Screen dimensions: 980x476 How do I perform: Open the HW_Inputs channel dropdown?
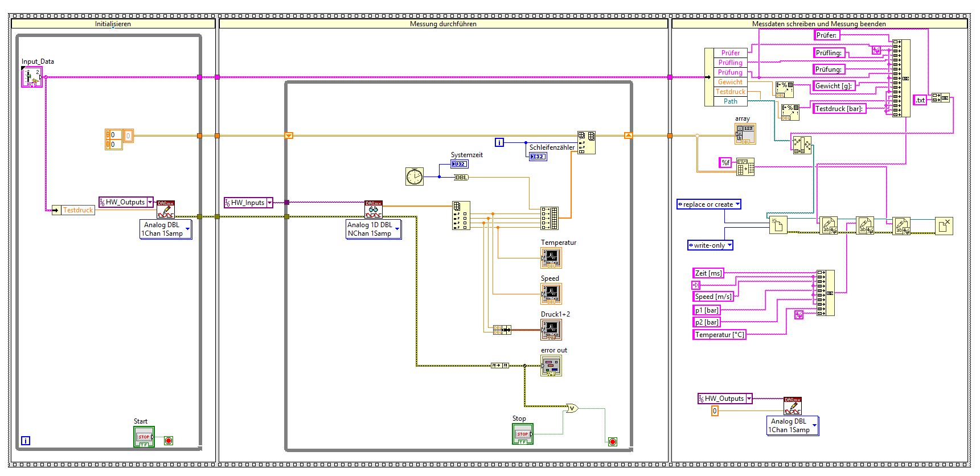point(270,202)
